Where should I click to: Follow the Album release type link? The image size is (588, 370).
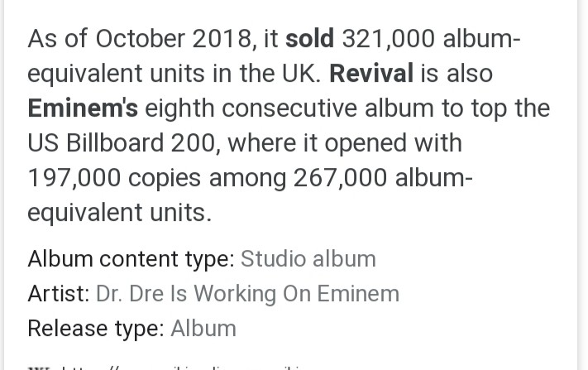pos(203,329)
